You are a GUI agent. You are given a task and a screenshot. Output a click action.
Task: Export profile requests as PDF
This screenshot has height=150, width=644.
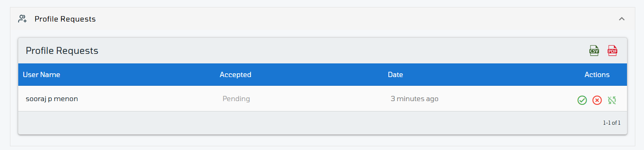click(612, 51)
